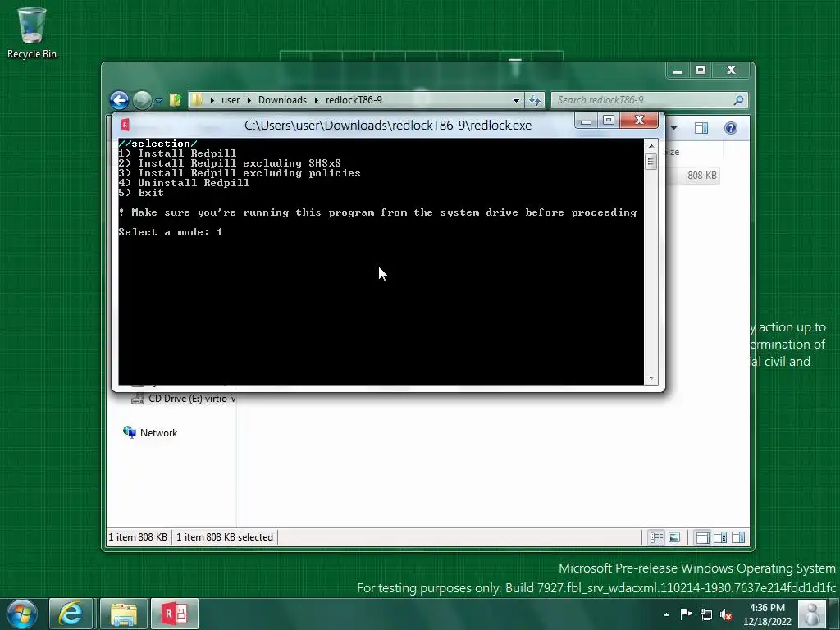Image resolution: width=840 pixels, height=630 pixels.
Task: Close the redlock.exe console window
Action: coord(639,121)
